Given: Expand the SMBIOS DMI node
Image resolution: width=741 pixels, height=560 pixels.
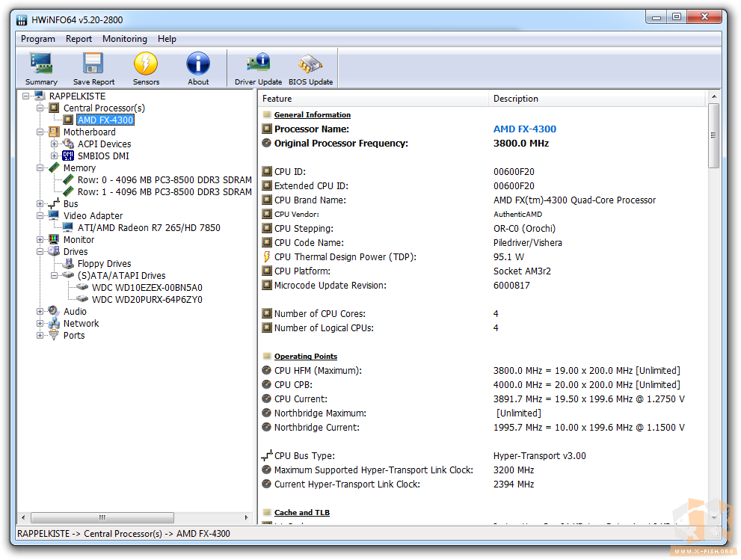Looking at the screenshot, I should coord(55,156).
